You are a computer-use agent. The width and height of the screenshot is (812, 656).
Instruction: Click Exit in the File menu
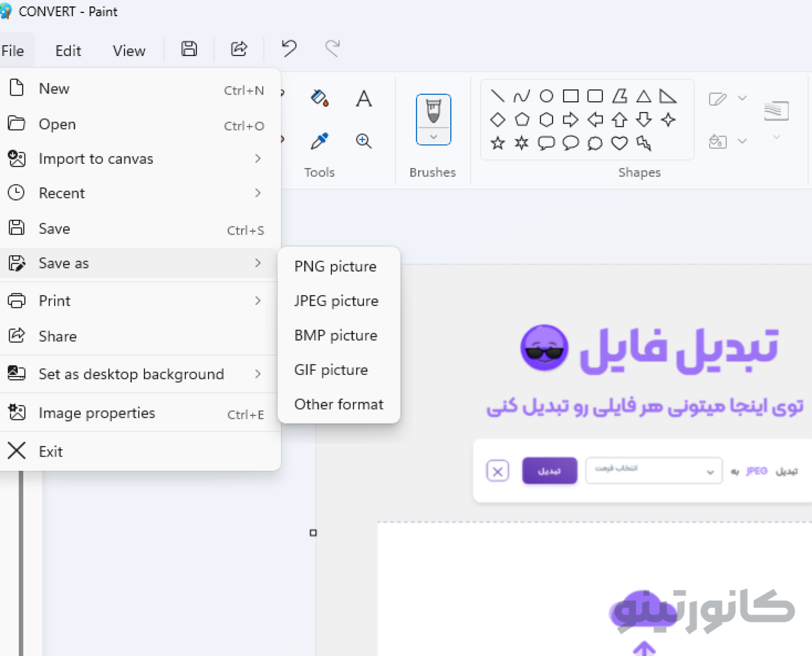(x=138, y=451)
